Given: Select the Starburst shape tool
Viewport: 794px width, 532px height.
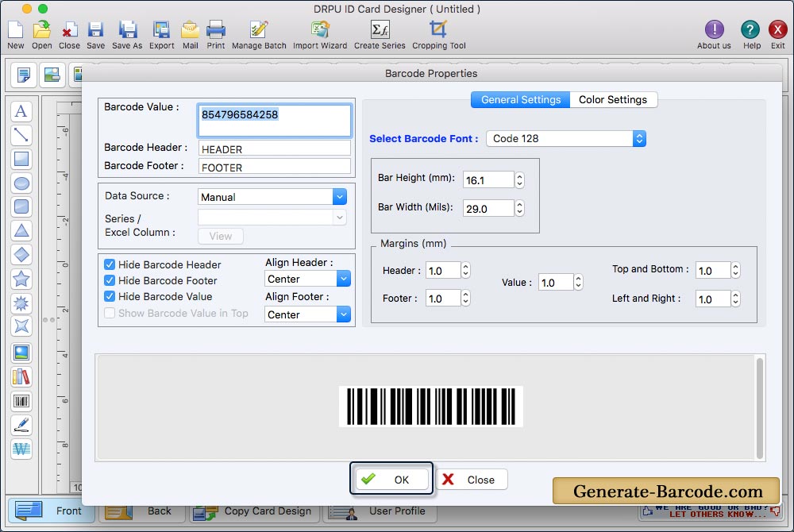Looking at the screenshot, I should pyautogui.click(x=21, y=303).
